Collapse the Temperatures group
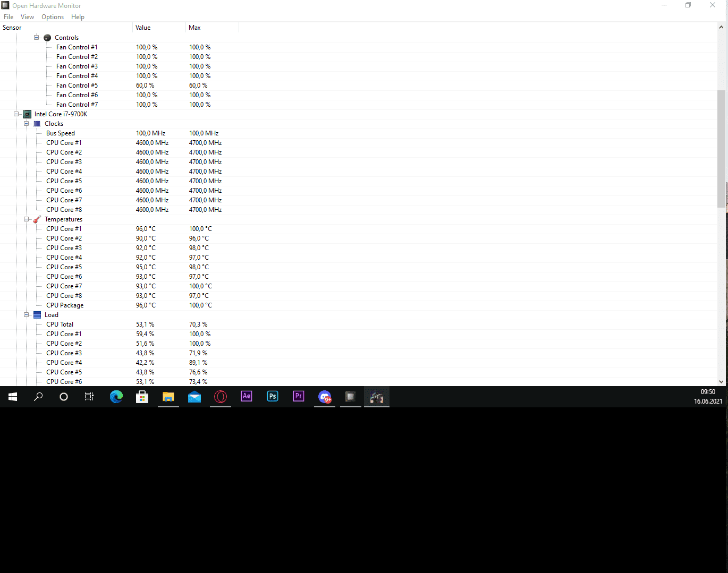 [x=27, y=219]
